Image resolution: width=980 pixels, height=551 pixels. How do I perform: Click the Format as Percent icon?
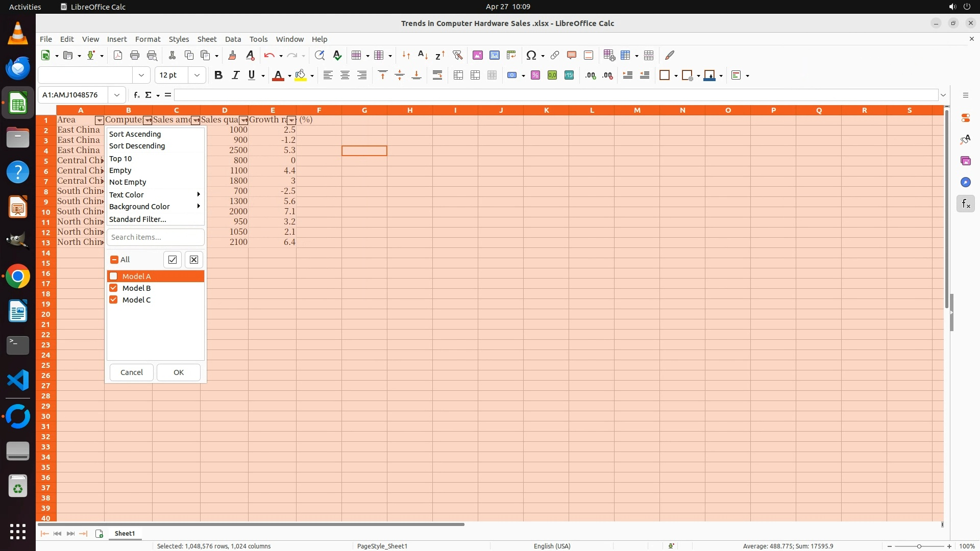coord(535,76)
